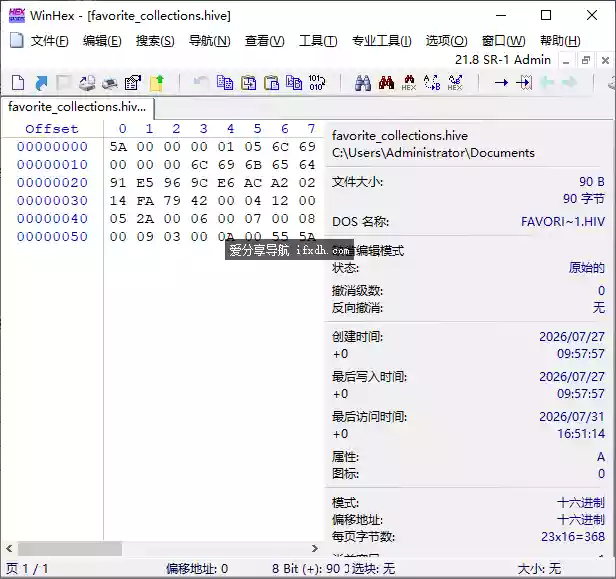Viewport: 616px width, 579px height.
Task: Click offset label 00000020
Action: pyautogui.click(x=52, y=183)
